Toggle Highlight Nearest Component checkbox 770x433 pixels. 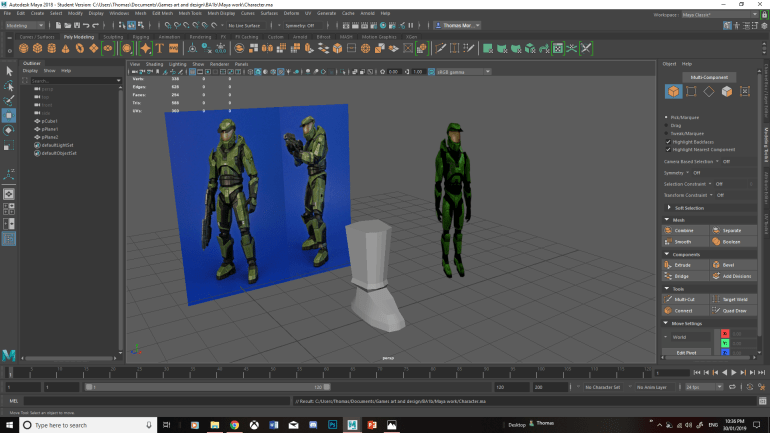coord(668,149)
